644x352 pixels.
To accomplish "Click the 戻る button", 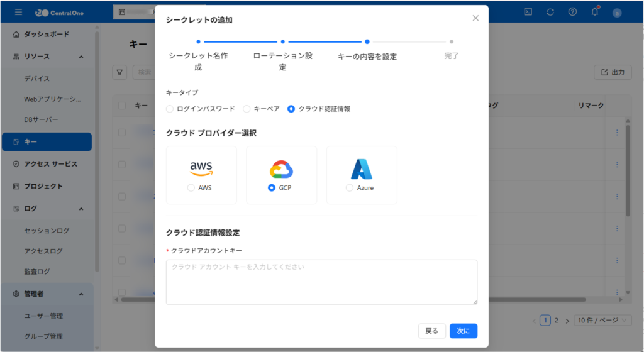I will [432, 331].
